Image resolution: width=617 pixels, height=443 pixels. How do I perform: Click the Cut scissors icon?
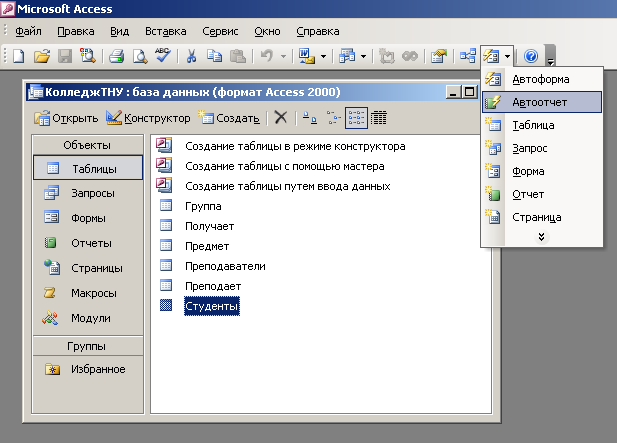click(191, 56)
